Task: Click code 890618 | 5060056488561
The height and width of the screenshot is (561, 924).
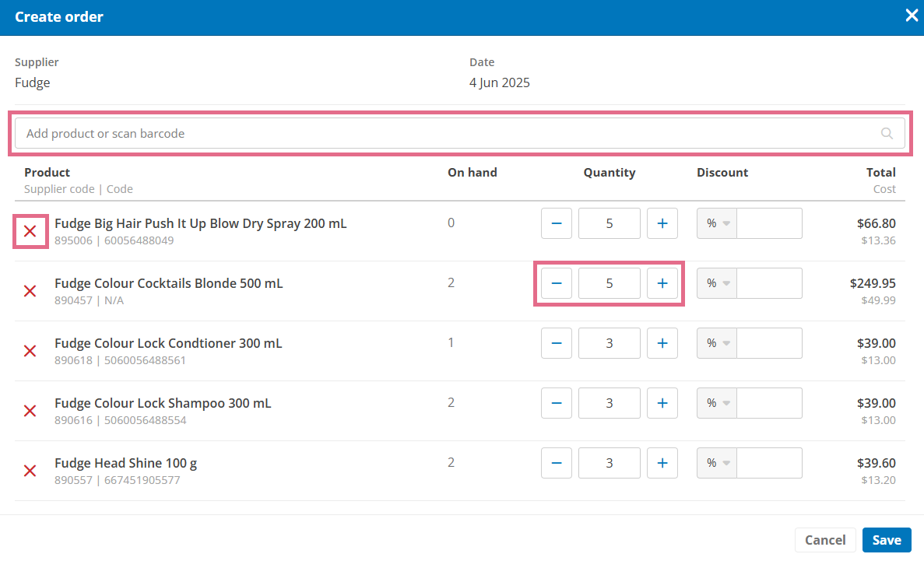Action: pos(120,360)
